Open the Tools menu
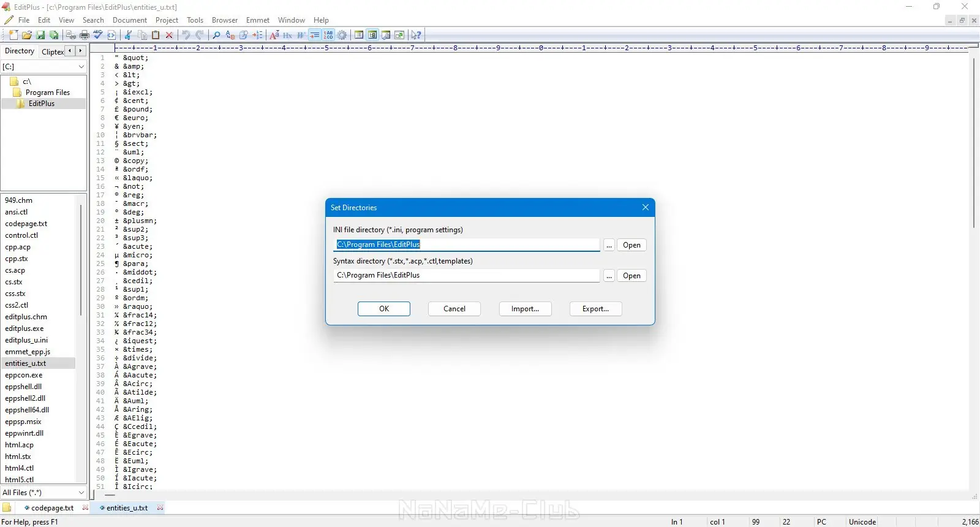Image resolution: width=980 pixels, height=527 pixels. pos(195,20)
